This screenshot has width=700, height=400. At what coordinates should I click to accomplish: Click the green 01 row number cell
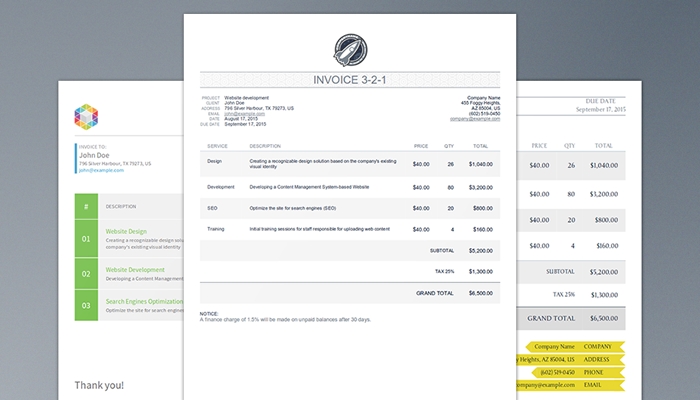coord(86,237)
